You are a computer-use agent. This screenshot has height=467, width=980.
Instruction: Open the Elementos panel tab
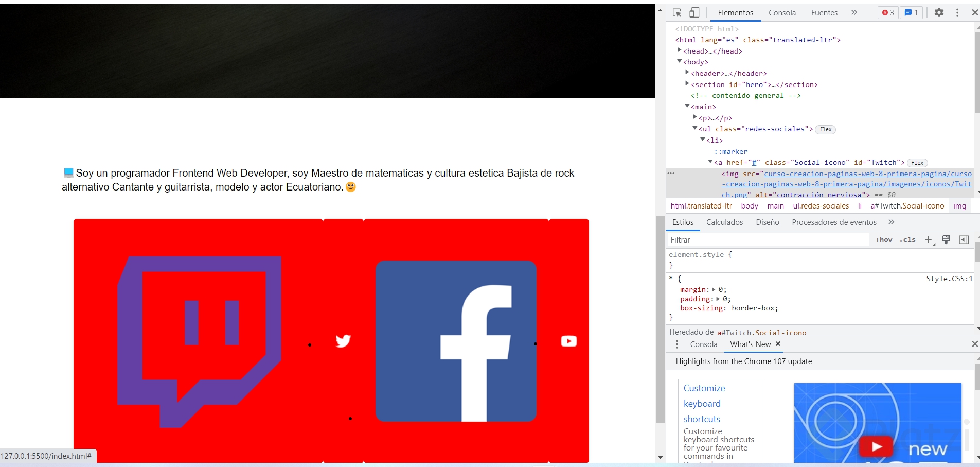(735, 13)
